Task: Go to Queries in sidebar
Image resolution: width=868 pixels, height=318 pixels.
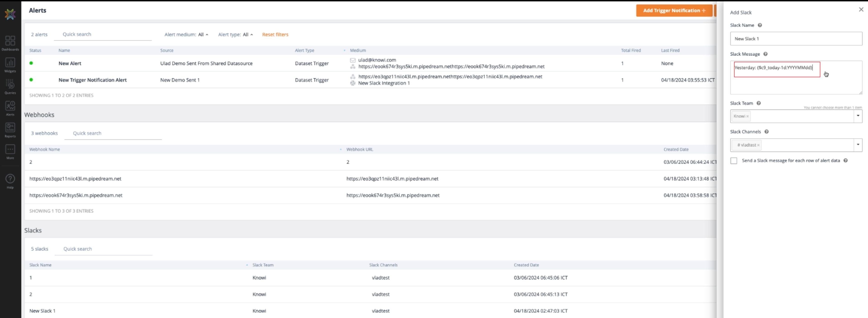Action: [x=10, y=86]
